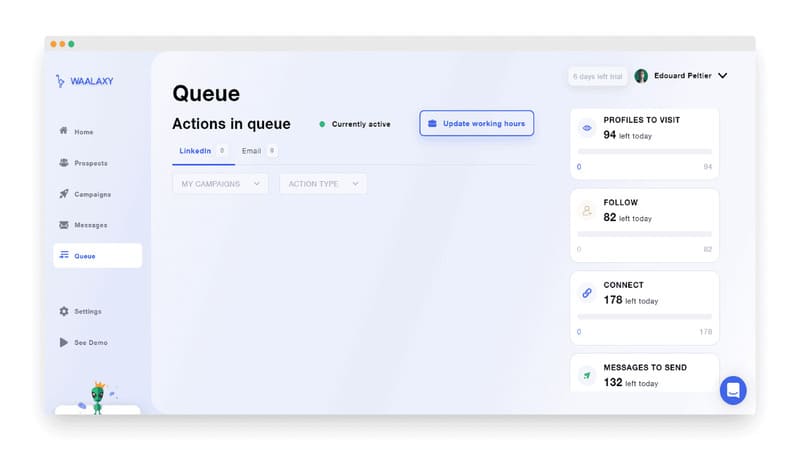
Task: Click the Connect progress bar
Action: point(644,317)
